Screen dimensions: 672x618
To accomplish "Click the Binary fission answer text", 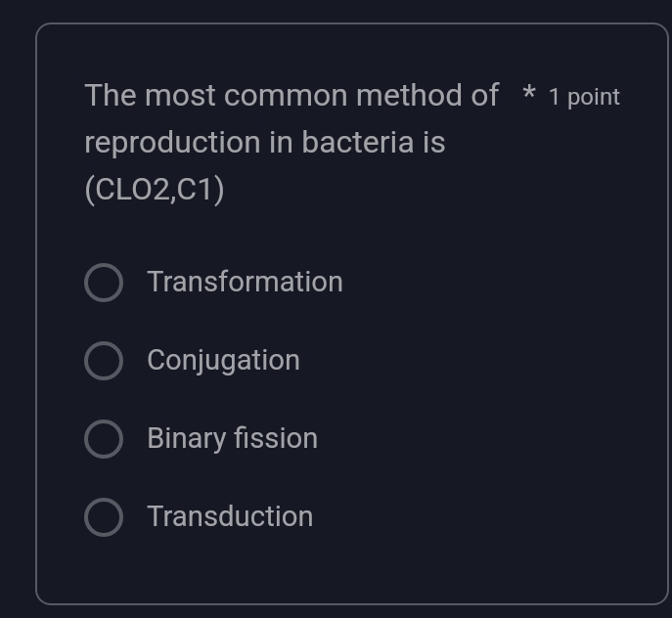I will click(x=232, y=438).
